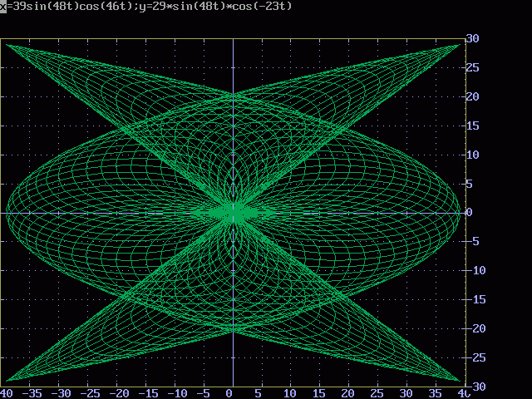Click the 0 label on the y-axis
This screenshot has width=532, height=399.
469,213
